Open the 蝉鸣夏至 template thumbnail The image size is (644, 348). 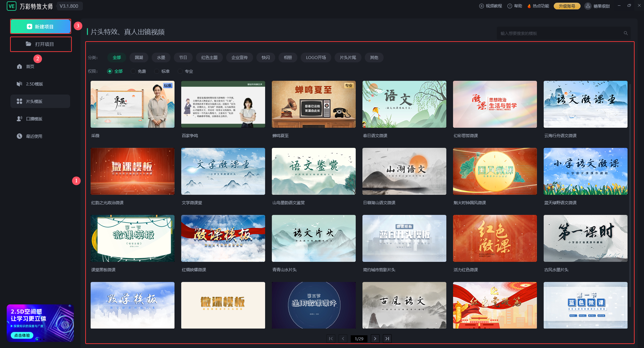tap(313, 104)
